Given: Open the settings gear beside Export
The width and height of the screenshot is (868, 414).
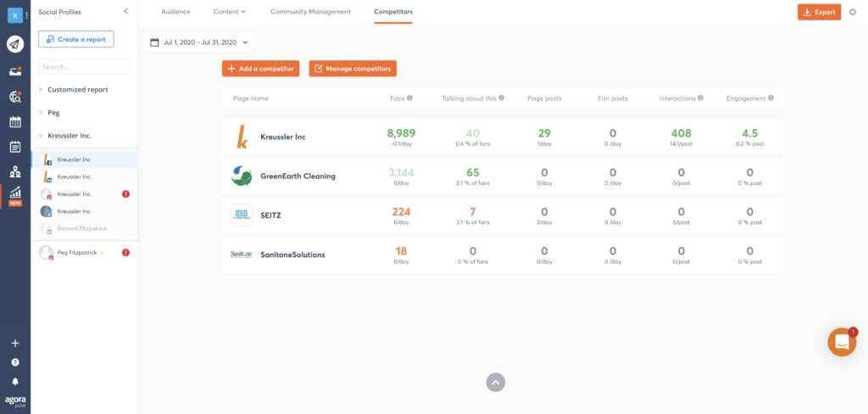Looking at the screenshot, I should click(x=853, y=12).
